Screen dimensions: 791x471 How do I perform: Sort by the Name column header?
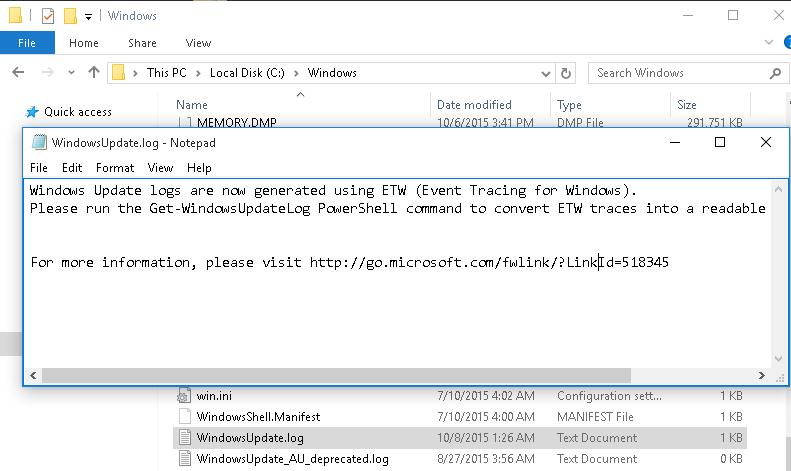(x=192, y=105)
